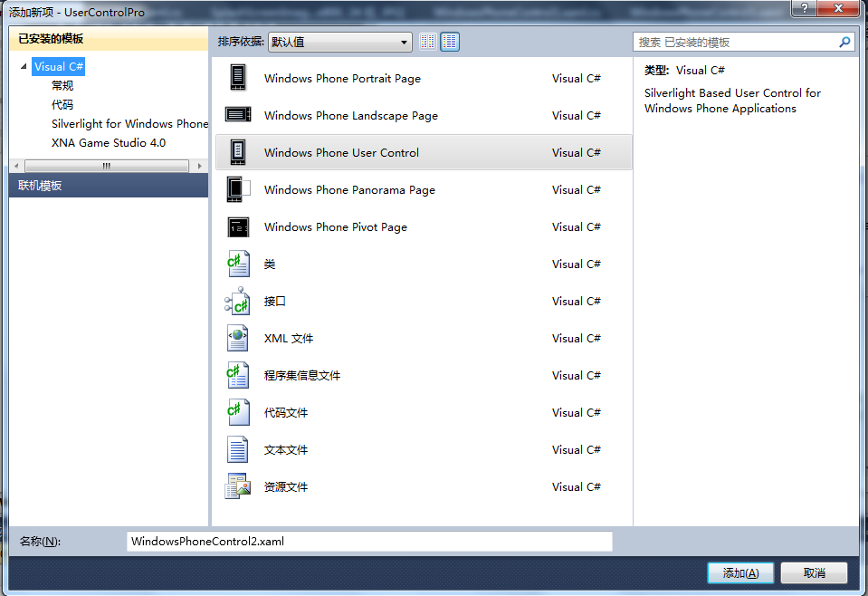Select Windows Phone Landscape Page text
The width and height of the screenshot is (868, 596).
[351, 115]
